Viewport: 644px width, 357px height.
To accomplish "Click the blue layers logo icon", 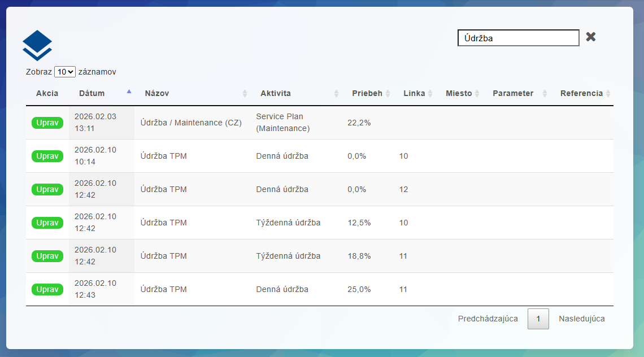I will tap(37, 45).
